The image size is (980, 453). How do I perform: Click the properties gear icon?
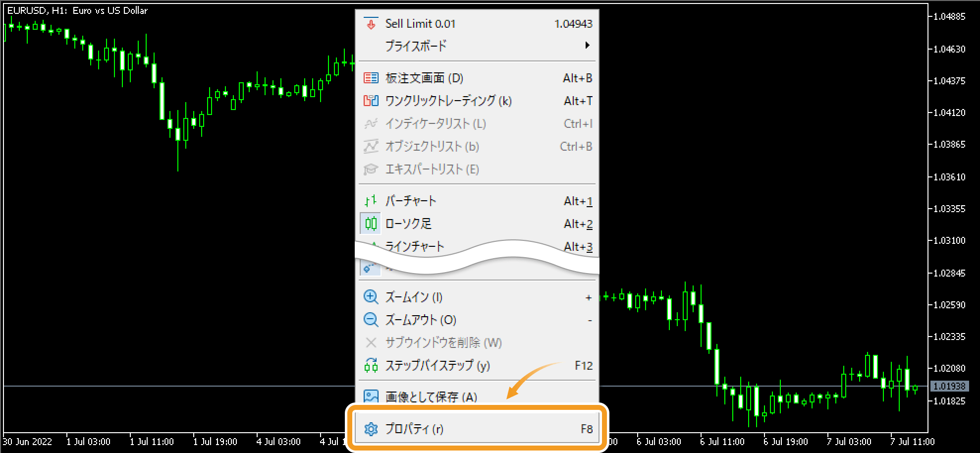tap(371, 429)
